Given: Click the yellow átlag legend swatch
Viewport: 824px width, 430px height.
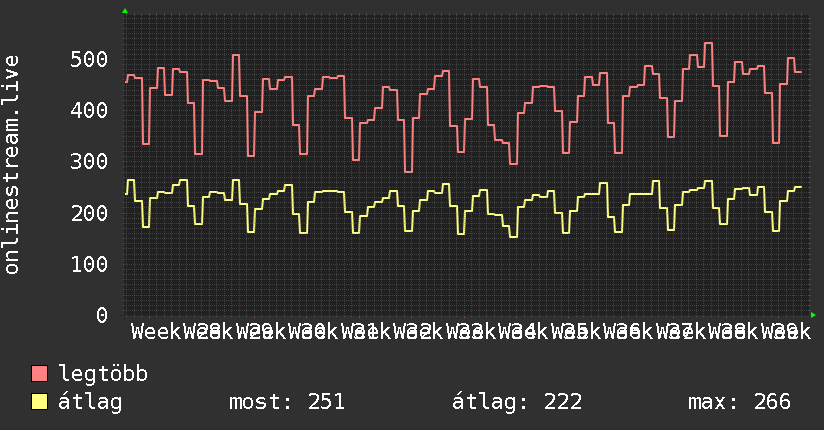Looking at the screenshot, I should (39, 402).
